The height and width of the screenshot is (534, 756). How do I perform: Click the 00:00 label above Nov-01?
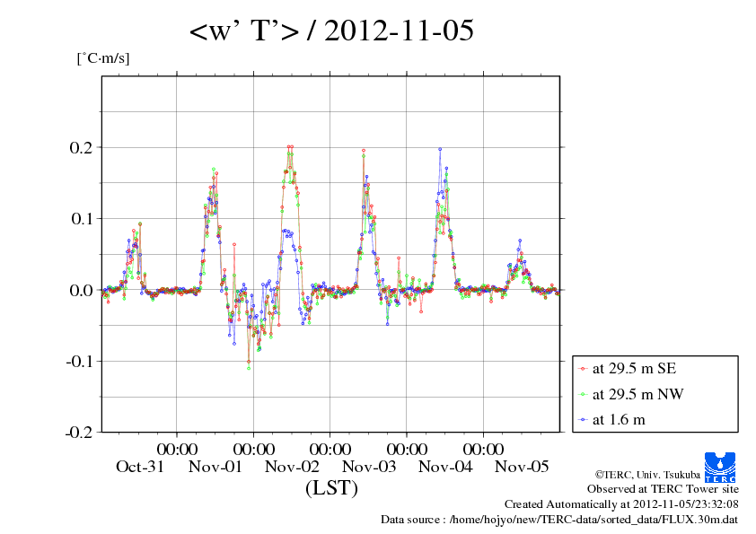click(177, 449)
